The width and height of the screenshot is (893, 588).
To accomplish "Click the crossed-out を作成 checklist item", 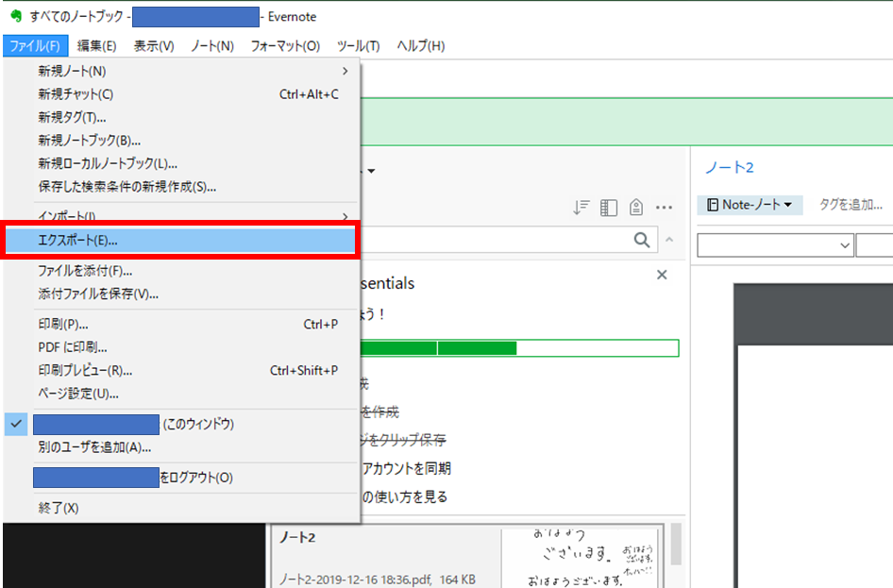I will pos(380,412).
